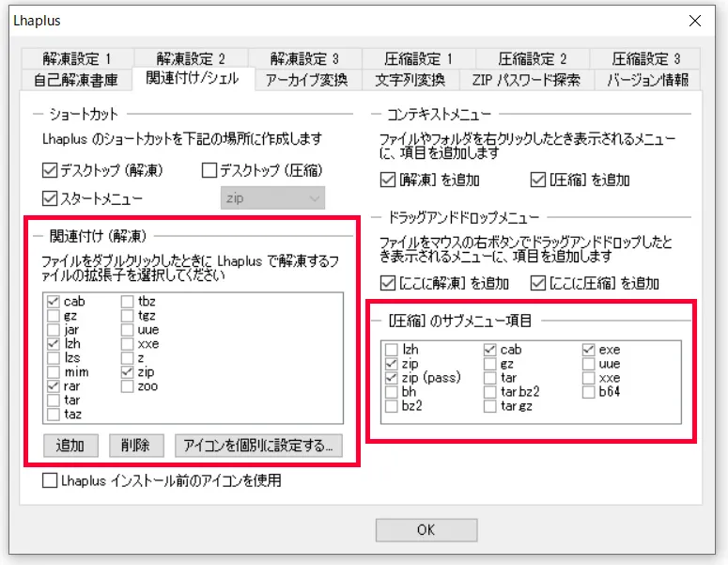Check tbz extension association
The height and width of the screenshot is (565, 728).
[x=127, y=302]
